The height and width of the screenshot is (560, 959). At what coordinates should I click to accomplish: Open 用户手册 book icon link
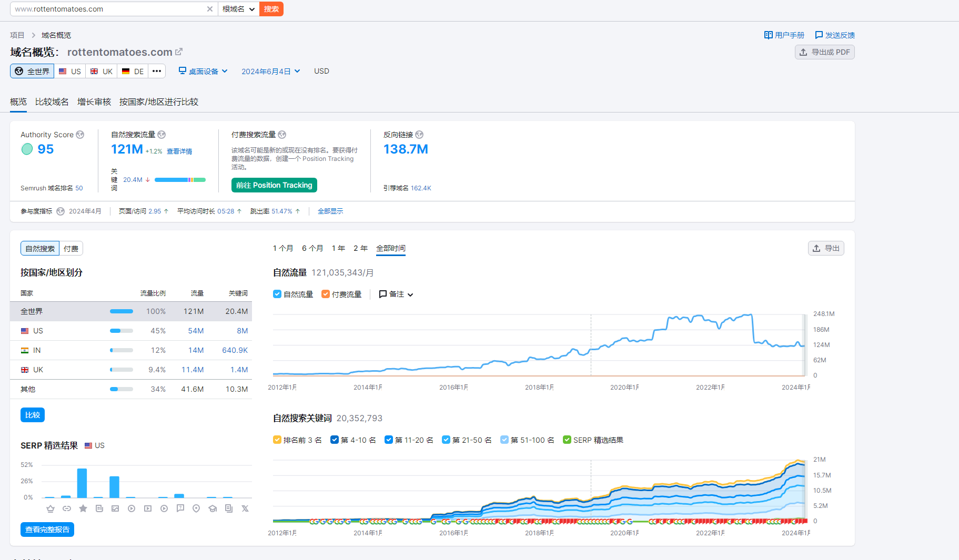coord(784,35)
